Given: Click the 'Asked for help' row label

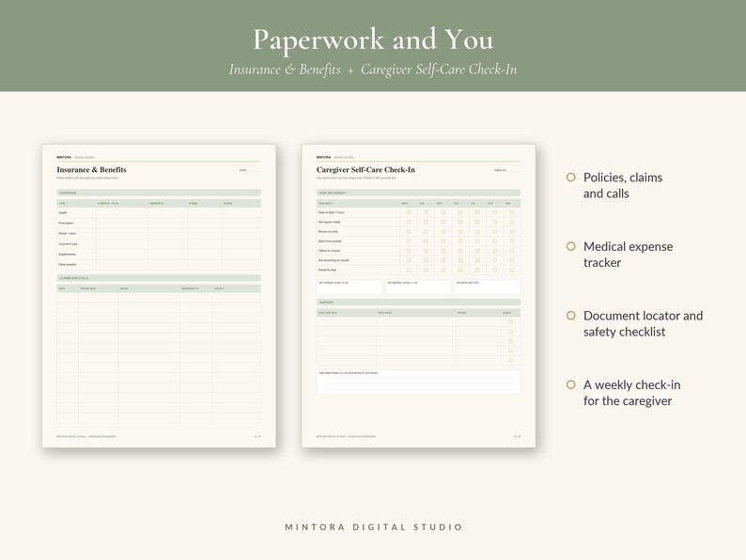Looking at the screenshot, I should coord(327,270).
